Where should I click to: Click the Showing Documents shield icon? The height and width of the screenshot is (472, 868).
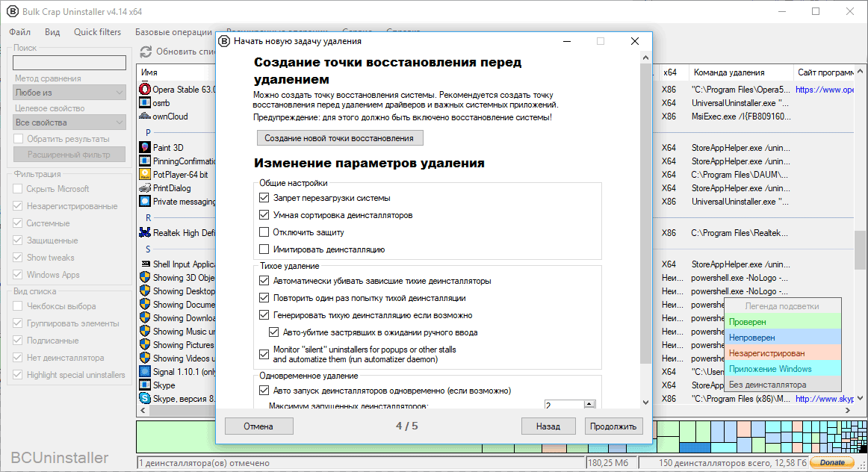[x=145, y=305]
